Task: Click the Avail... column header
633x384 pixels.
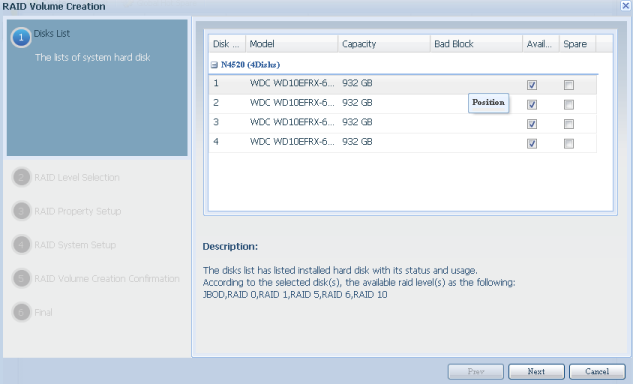Action: [541, 44]
